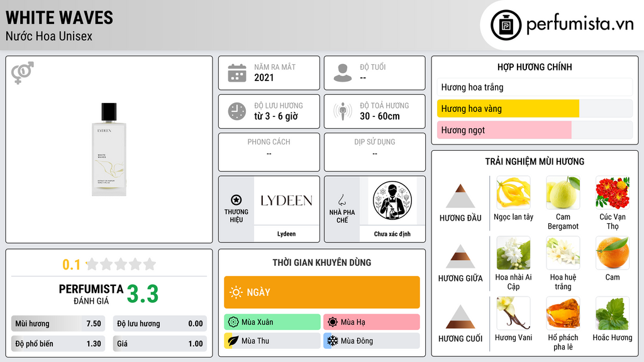Open the White Waves perfume bottle image
The width and height of the screenshot is (644, 362).
click(x=109, y=150)
